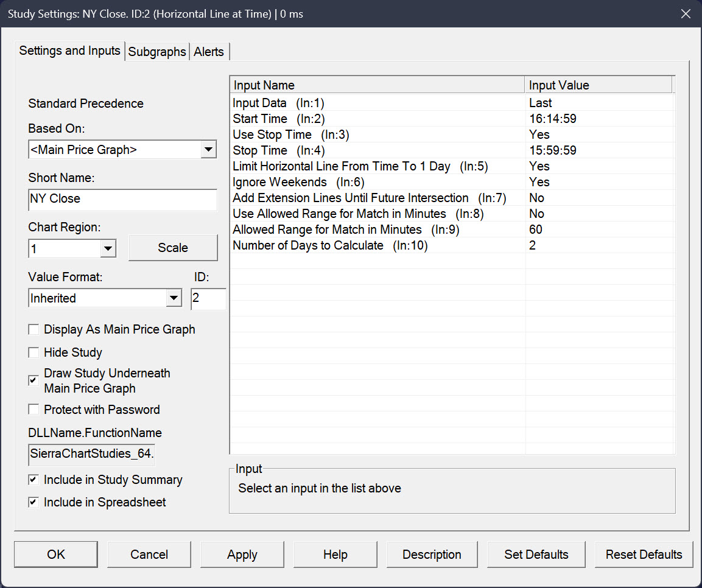Click the Set Defaults button
The width and height of the screenshot is (702, 588).
pos(536,555)
